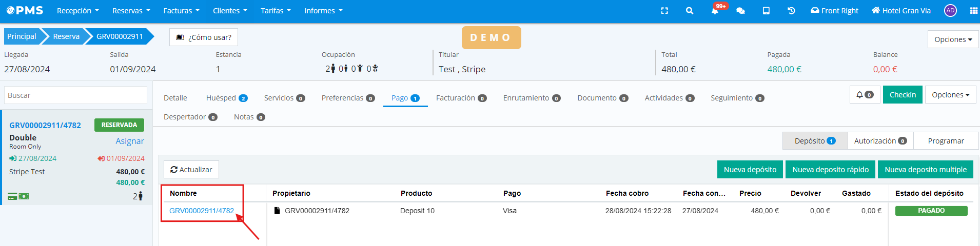
Task: Click the alarm bell button beside Checkin
Action: pos(865,95)
